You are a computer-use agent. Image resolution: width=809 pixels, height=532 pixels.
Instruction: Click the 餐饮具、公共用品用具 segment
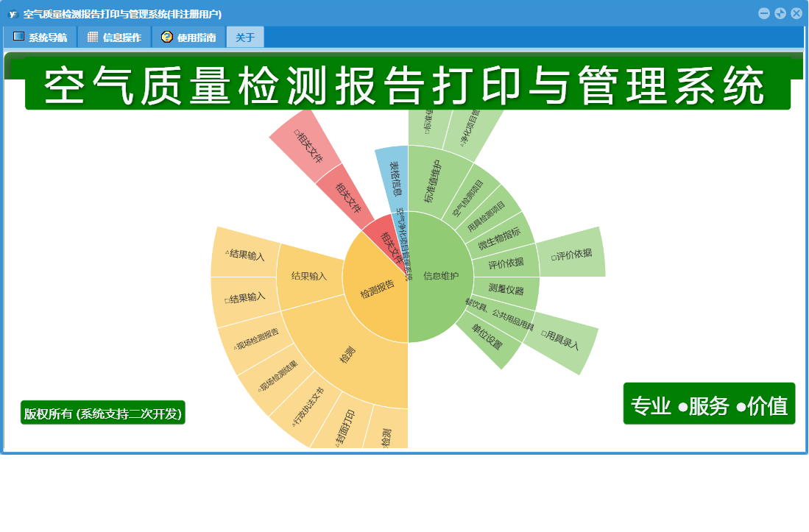pos(501,315)
